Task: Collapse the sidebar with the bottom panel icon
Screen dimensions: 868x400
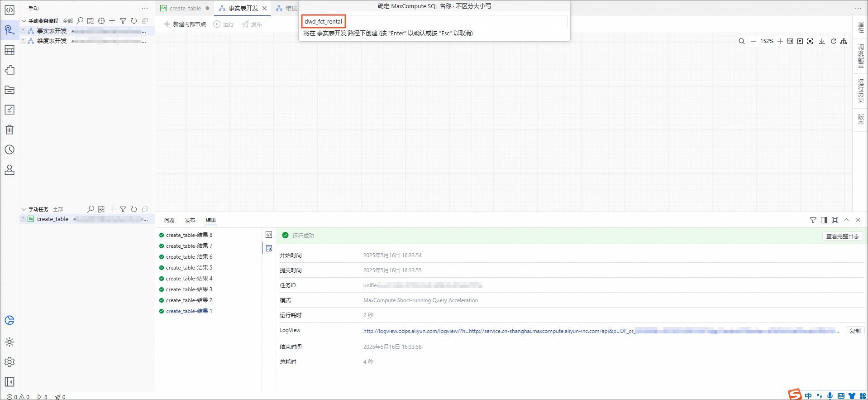Action: click(x=10, y=382)
